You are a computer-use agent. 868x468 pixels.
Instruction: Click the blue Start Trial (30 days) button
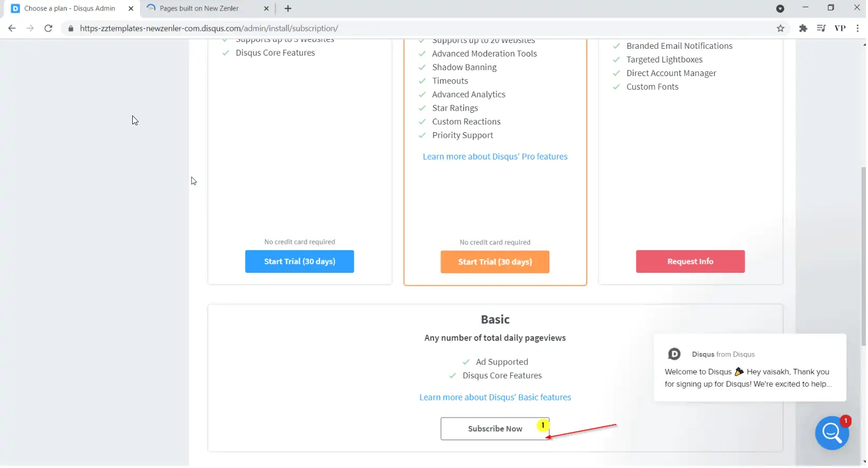[299, 261]
